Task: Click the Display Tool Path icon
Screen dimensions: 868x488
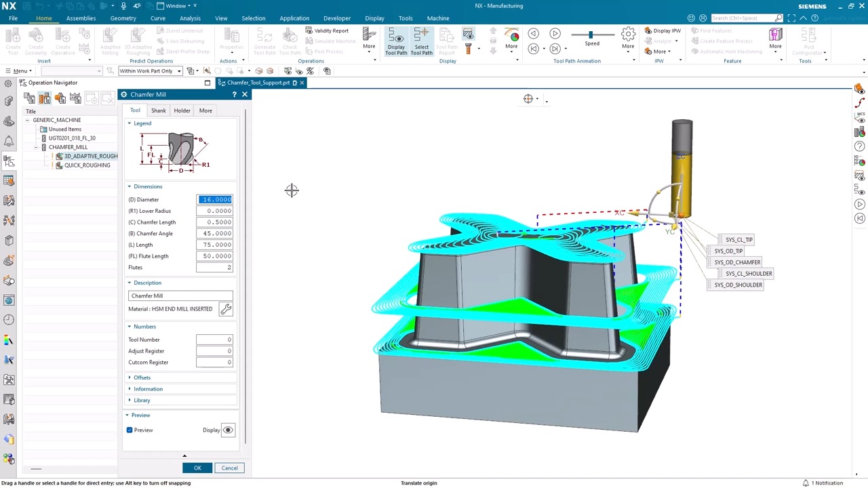Action: point(396,41)
